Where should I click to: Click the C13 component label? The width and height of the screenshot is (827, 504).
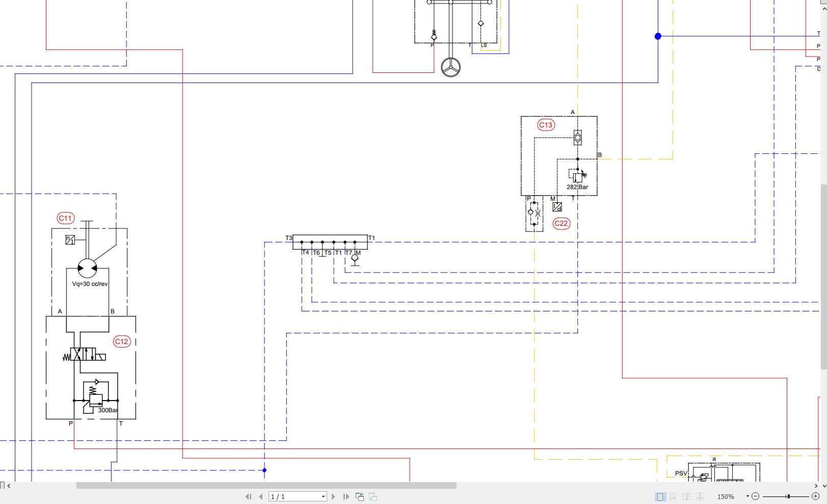tap(546, 125)
